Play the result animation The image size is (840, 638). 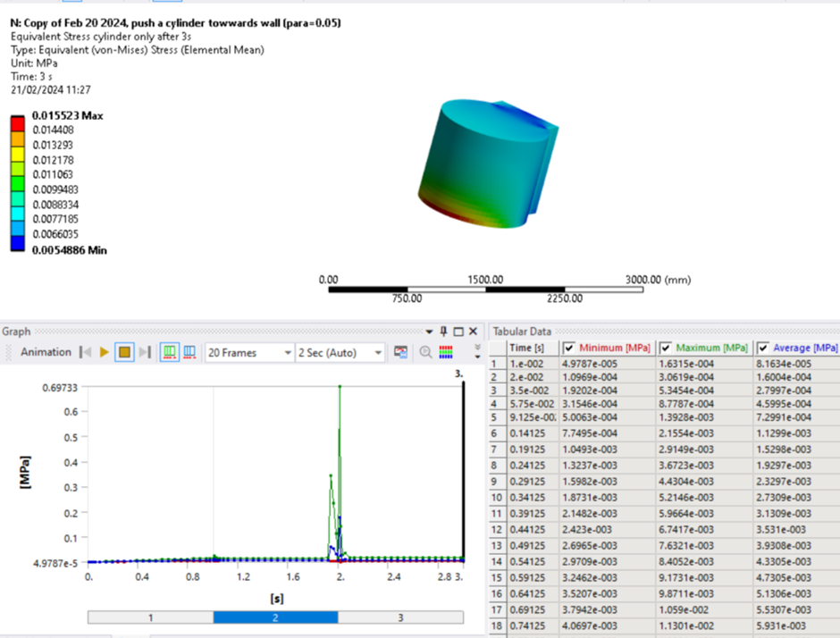pos(105,352)
